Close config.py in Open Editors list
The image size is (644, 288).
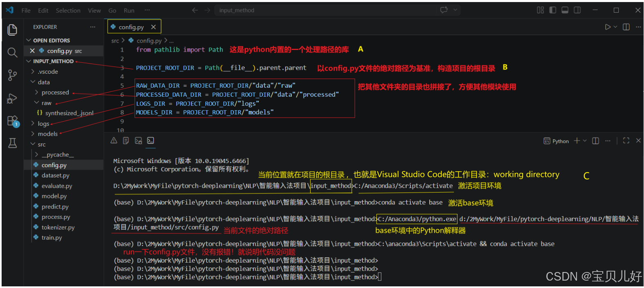coord(32,51)
